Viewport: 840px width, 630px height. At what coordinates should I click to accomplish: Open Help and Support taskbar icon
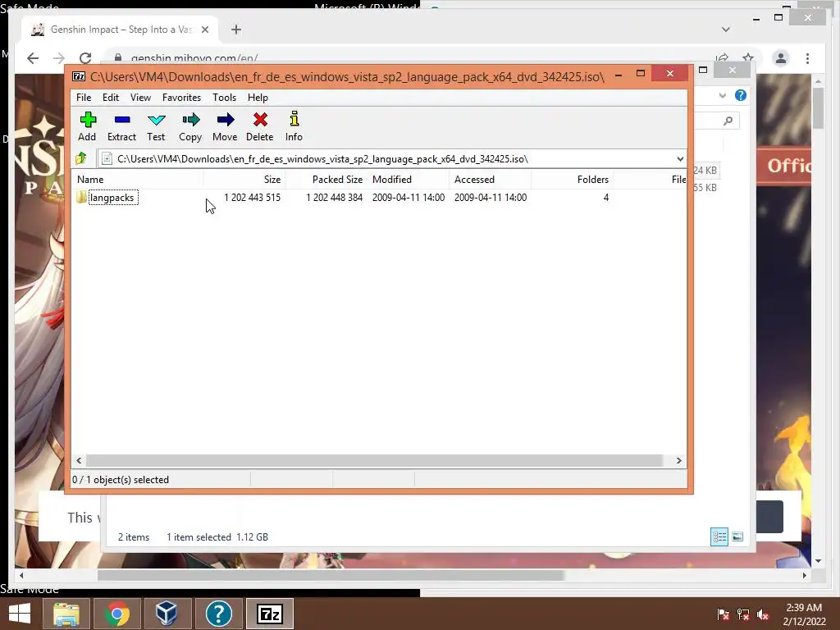(x=218, y=614)
